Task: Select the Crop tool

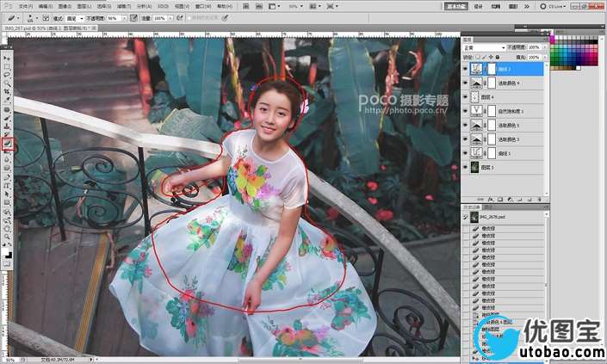Action: tap(7, 92)
